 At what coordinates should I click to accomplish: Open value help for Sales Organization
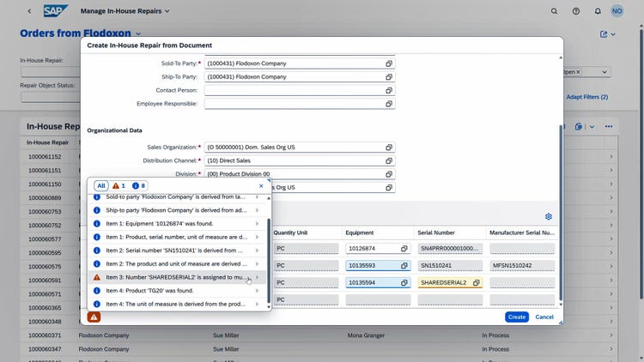pyautogui.click(x=388, y=148)
